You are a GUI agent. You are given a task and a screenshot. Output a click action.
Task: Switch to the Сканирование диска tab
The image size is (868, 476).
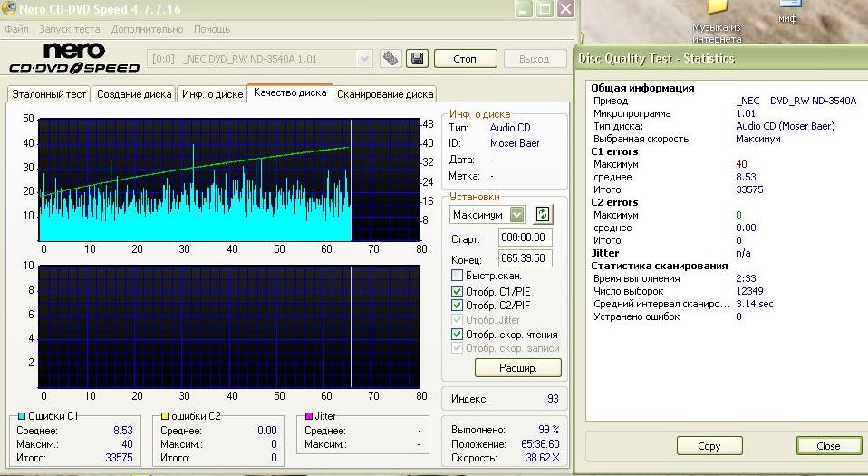tap(386, 94)
